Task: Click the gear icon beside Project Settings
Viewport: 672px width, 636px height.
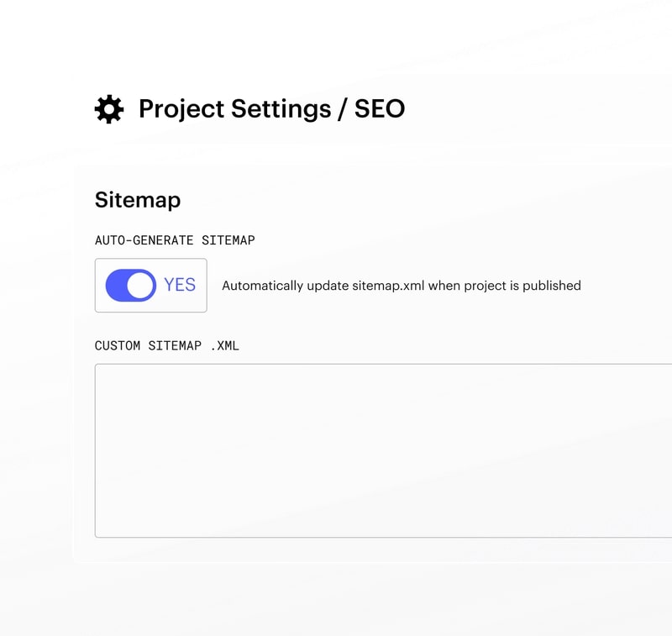Action: point(108,108)
